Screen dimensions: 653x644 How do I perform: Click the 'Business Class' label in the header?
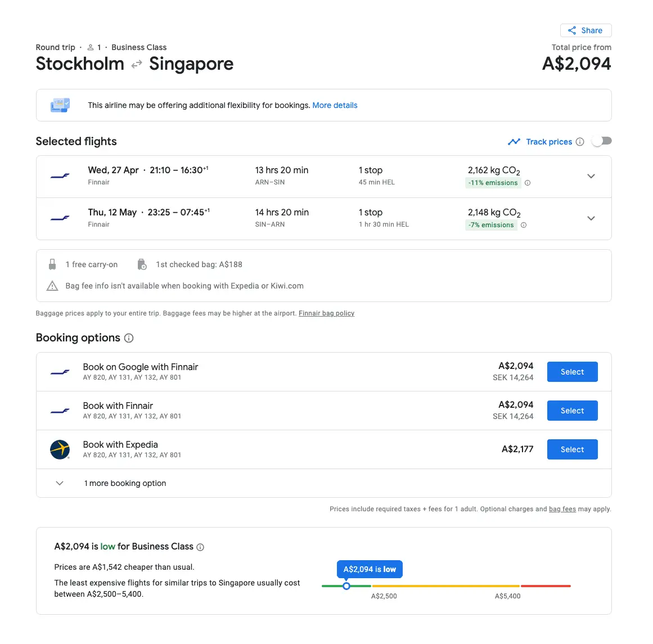click(139, 47)
